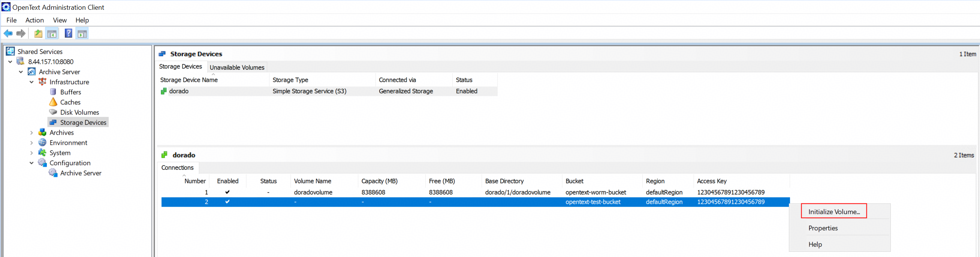This screenshot has width=980, height=257.
Task: Select the Caches tree item
Action: pos(70,102)
